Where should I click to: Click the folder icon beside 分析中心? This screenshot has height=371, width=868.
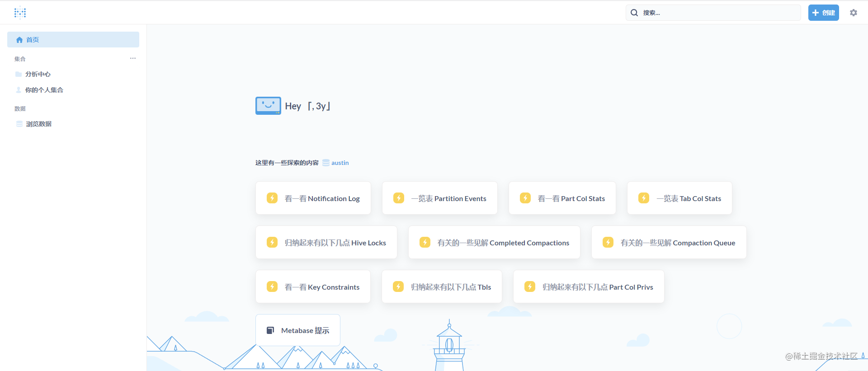[x=19, y=74]
